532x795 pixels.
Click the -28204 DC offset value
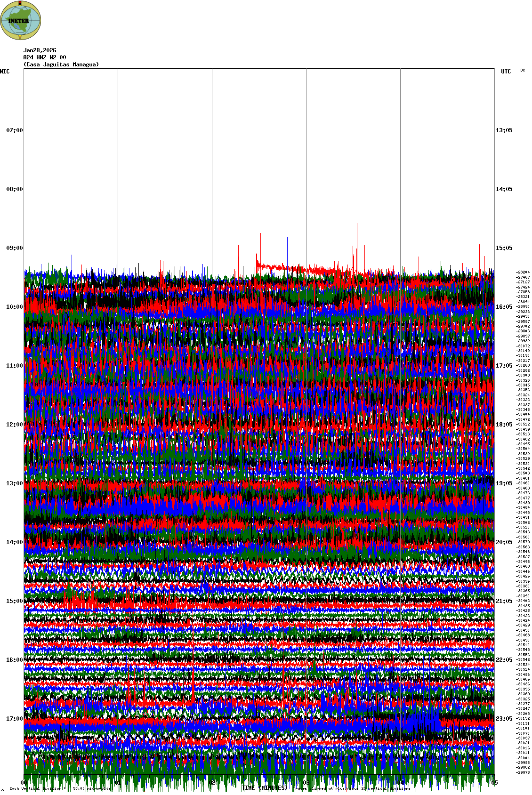coord(523,272)
